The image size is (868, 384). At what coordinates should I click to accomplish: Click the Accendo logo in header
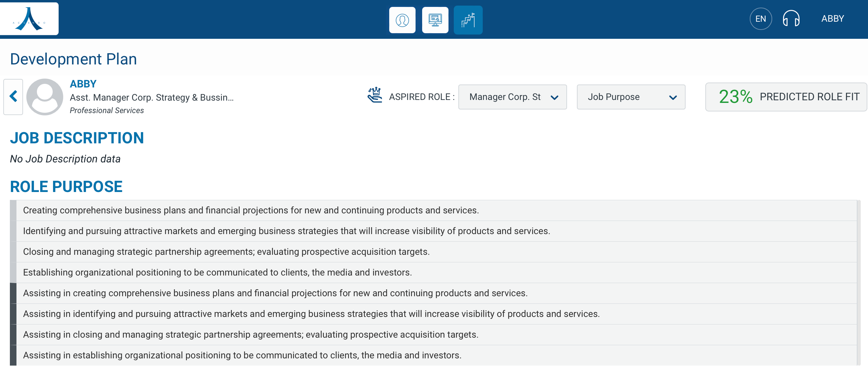29,19
